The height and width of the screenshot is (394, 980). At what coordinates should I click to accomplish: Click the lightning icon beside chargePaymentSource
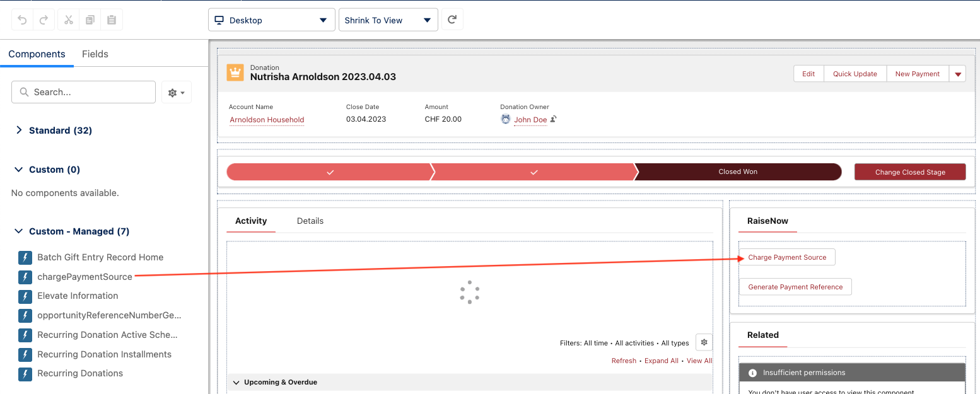pos(25,277)
